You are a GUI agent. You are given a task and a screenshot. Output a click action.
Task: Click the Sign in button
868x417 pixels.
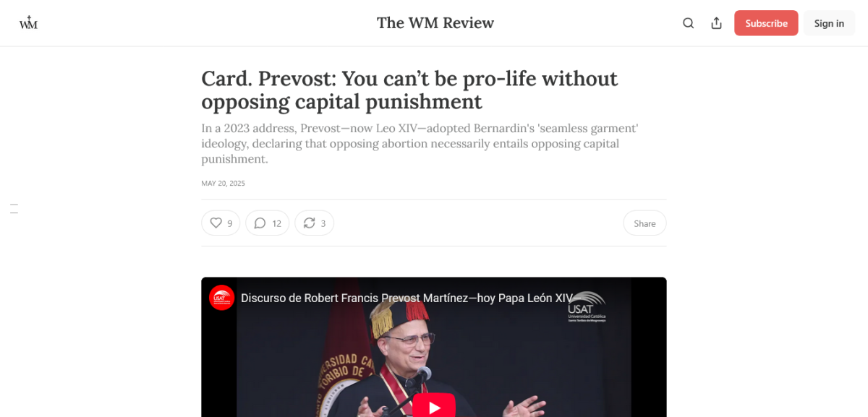tap(829, 23)
